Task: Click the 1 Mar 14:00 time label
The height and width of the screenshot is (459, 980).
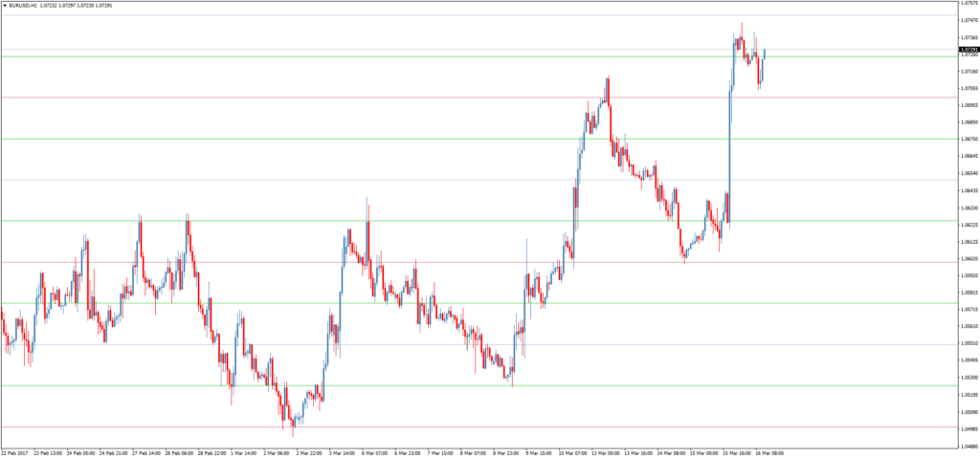Action: tap(244, 453)
